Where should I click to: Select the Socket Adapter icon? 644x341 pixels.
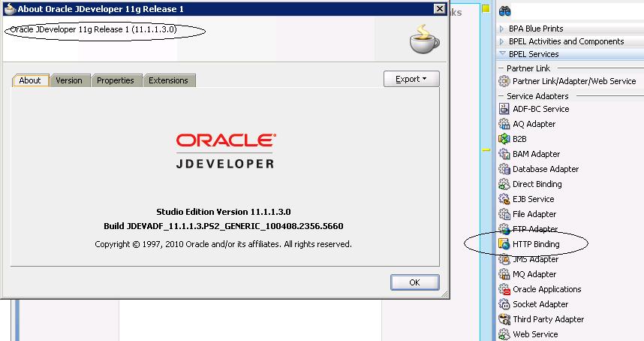(504, 304)
